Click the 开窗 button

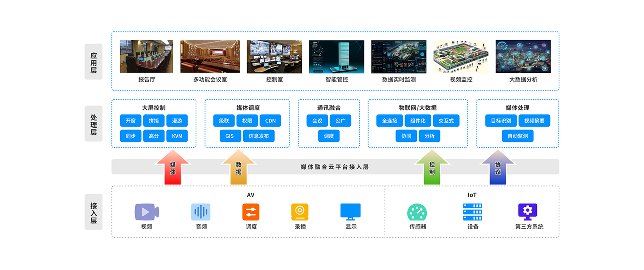click(x=131, y=121)
